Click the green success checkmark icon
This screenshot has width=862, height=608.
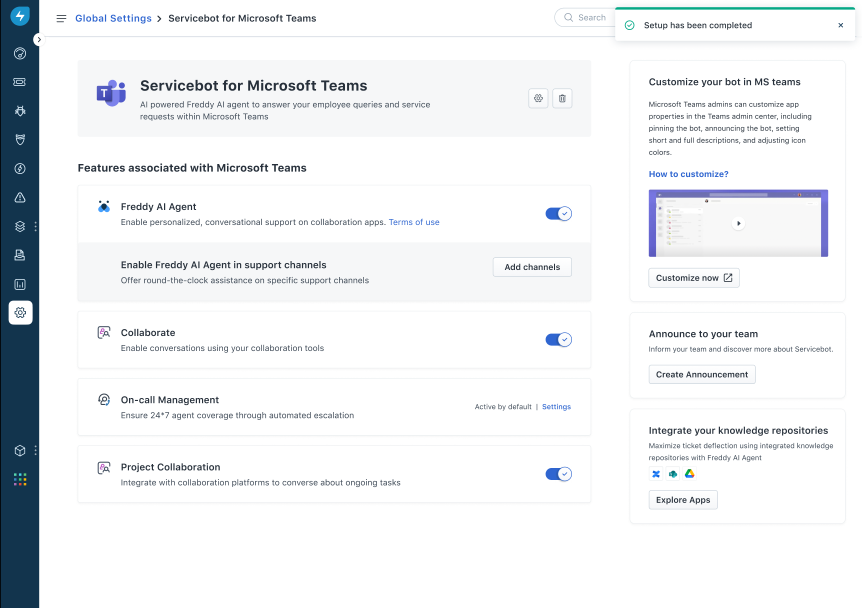(629, 25)
